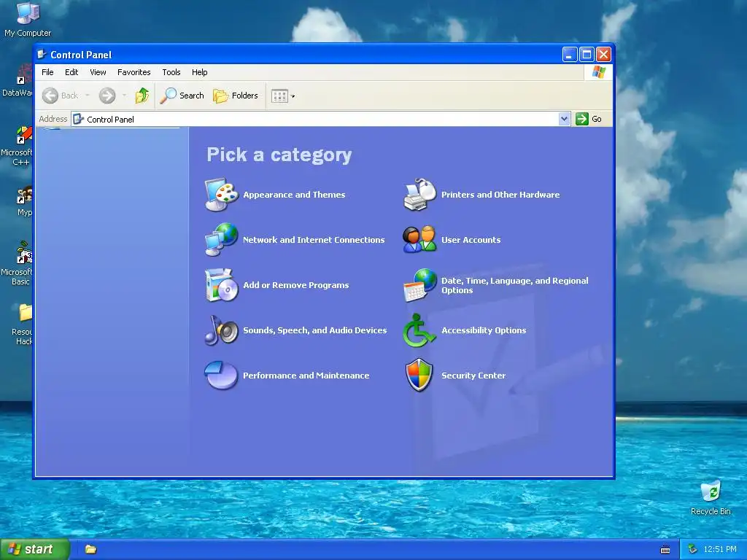Open the Edit menu
Image resolution: width=747 pixels, height=560 pixels.
(71, 72)
